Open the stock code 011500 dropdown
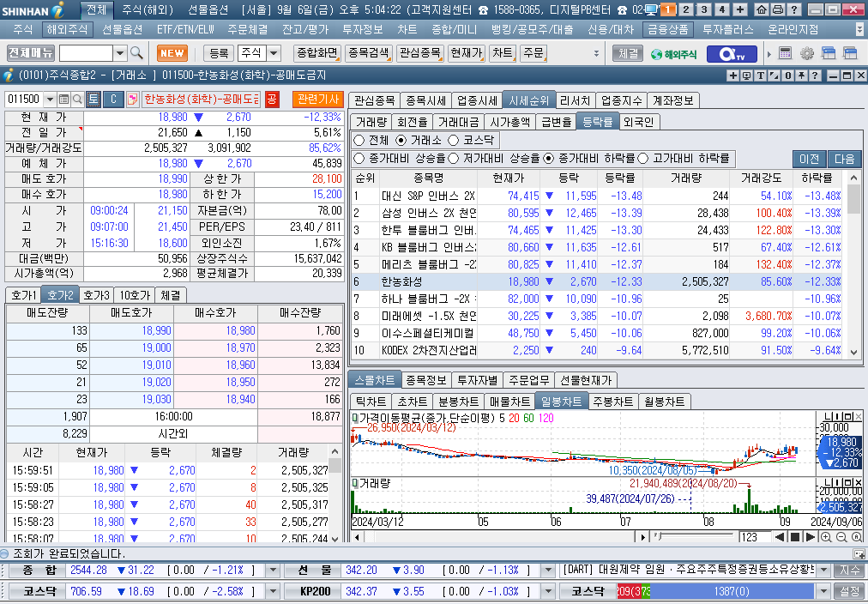The width and height of the screenshot is (868, 604). (x=50, y=100)
